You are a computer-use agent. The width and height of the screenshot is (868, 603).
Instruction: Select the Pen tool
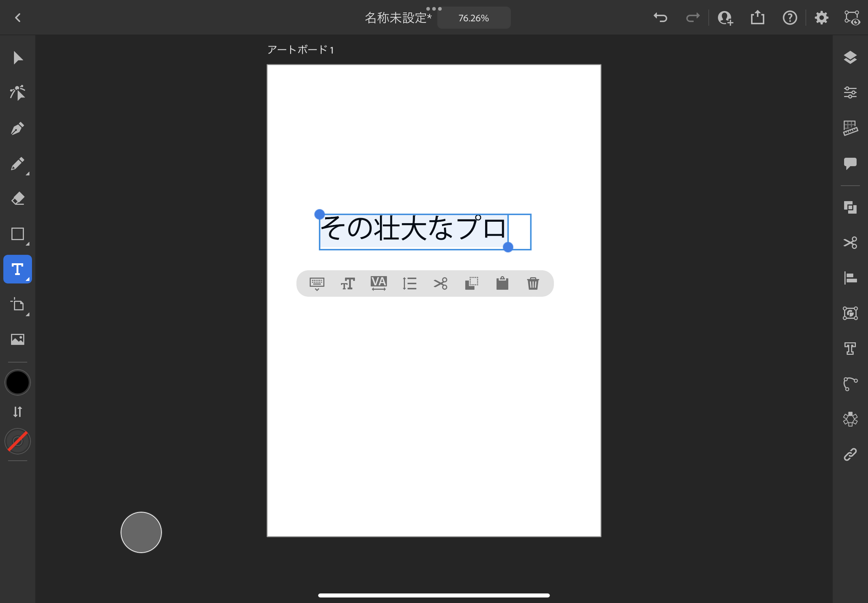pyautogui.click(x=17, y=128)
